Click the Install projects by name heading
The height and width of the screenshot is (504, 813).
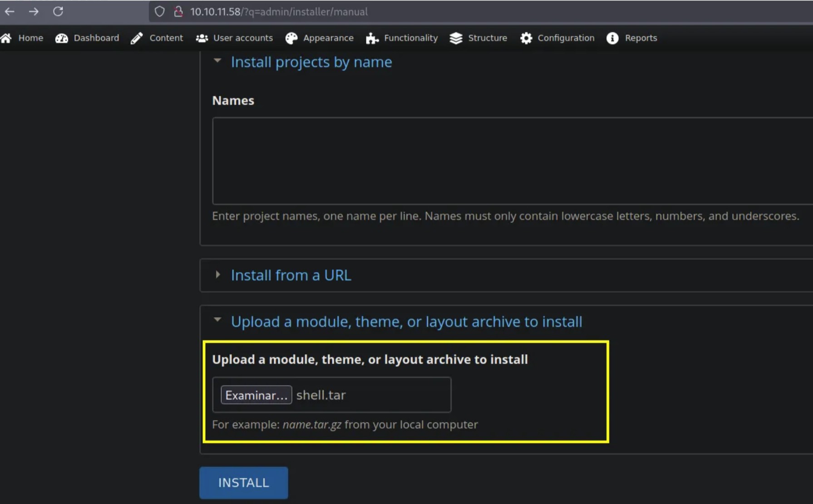(311, 62)
